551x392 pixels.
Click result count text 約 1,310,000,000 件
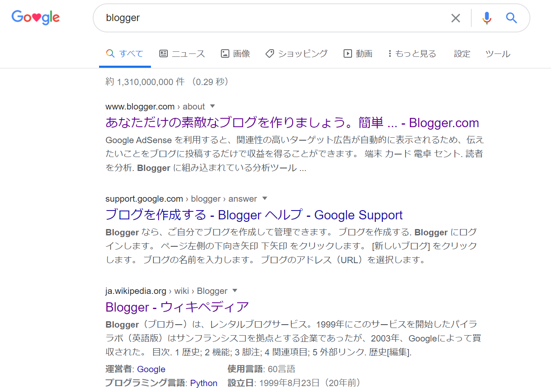[x=145, y=82]
